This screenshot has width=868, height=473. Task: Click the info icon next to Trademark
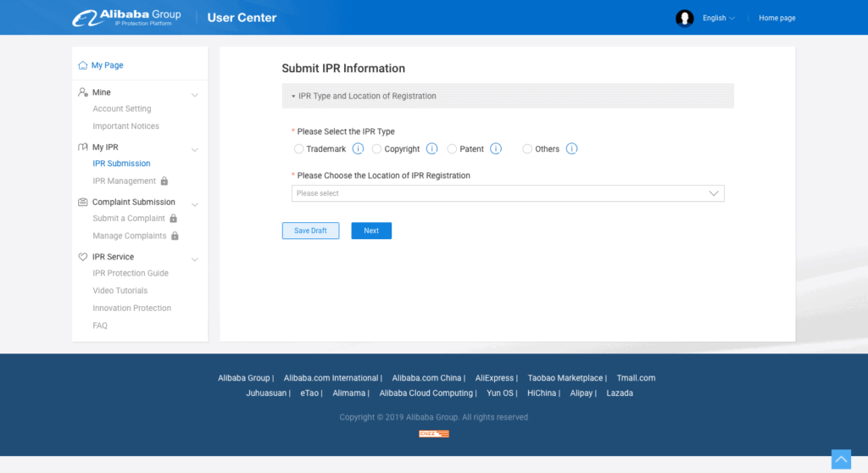(358, 148)
